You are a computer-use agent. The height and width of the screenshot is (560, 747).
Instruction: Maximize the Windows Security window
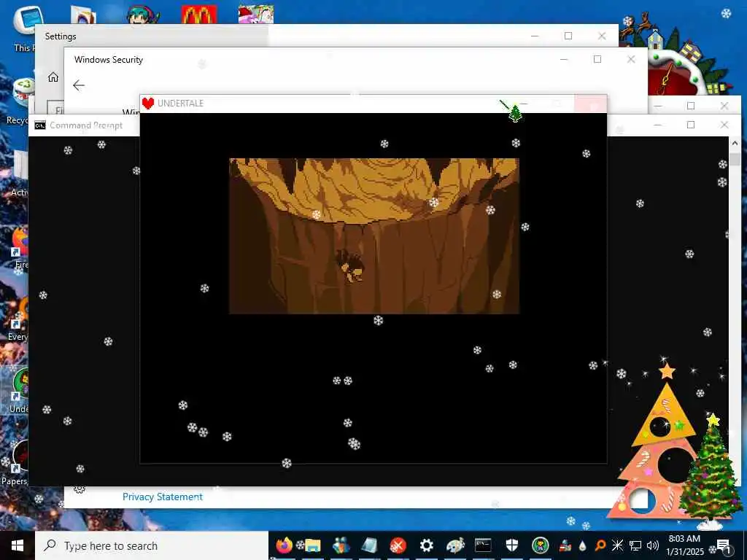[597, 59]
